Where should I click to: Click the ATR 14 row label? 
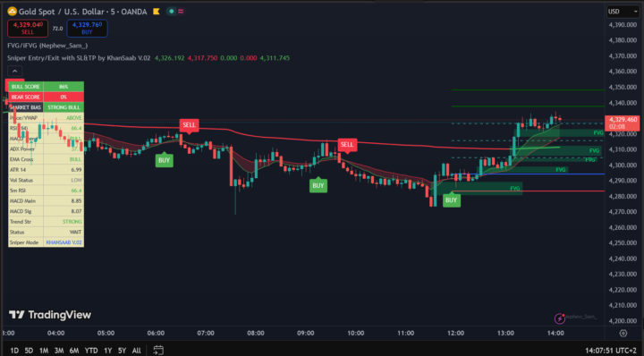pos(17,170)
